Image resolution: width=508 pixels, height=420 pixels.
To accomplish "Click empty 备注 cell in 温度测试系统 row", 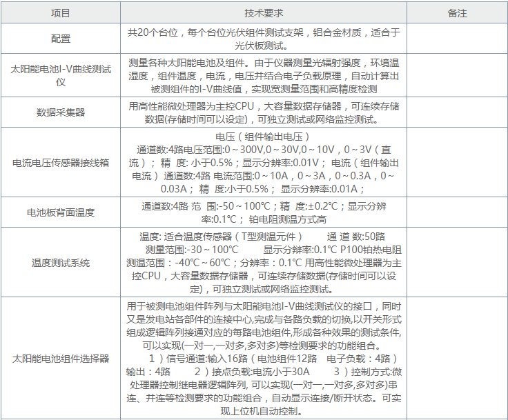I will point(457,263).
